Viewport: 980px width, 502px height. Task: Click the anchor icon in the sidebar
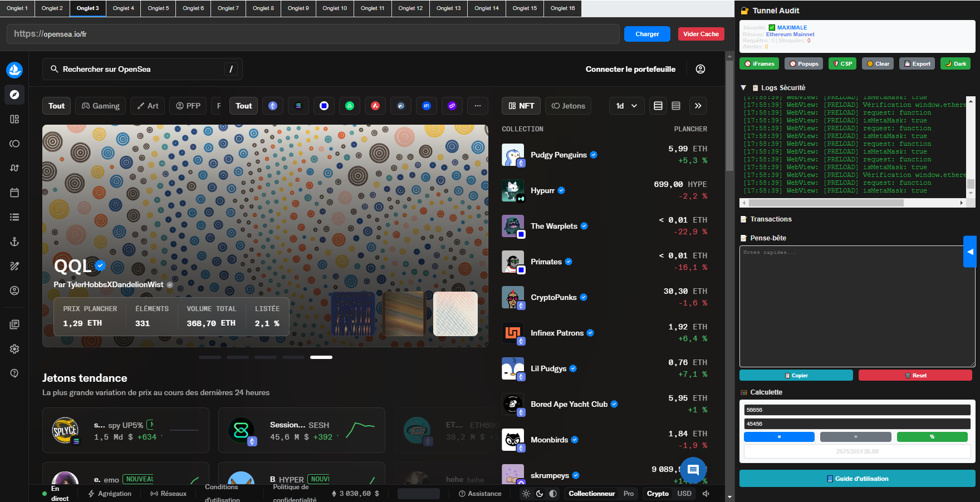(14, 242)
